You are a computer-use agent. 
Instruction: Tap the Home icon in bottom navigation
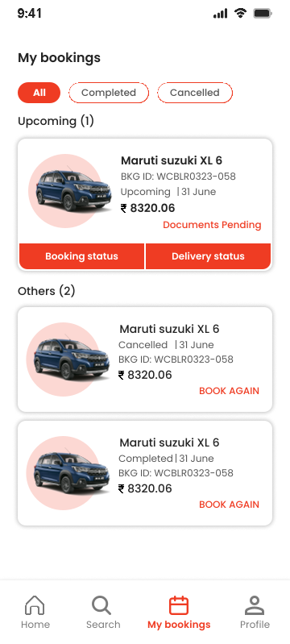click(x=35, y=605)
